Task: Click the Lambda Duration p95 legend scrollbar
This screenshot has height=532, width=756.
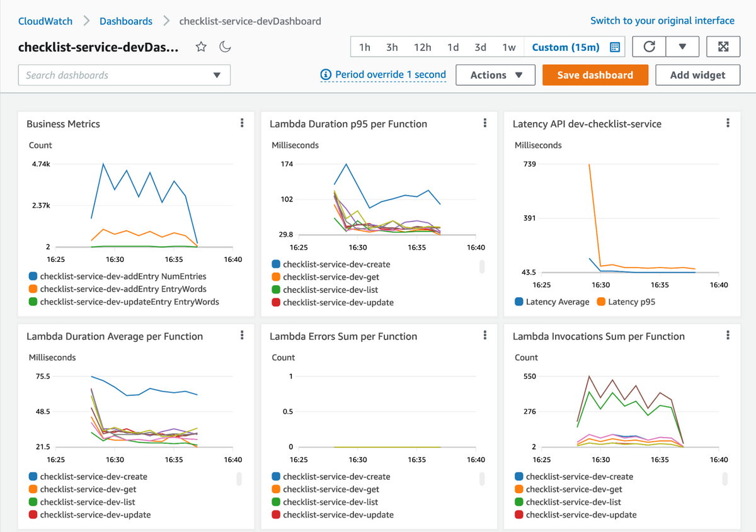Action: [482, 266]
